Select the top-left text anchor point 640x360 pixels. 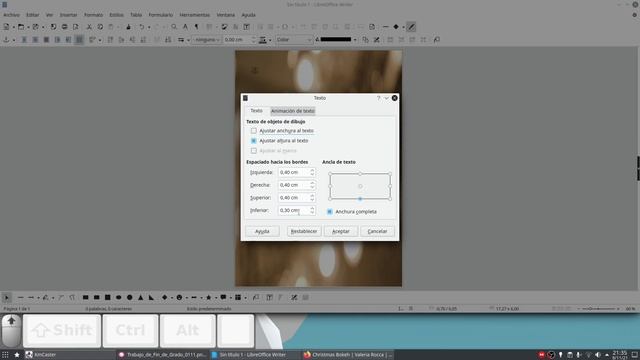(330, 173)
